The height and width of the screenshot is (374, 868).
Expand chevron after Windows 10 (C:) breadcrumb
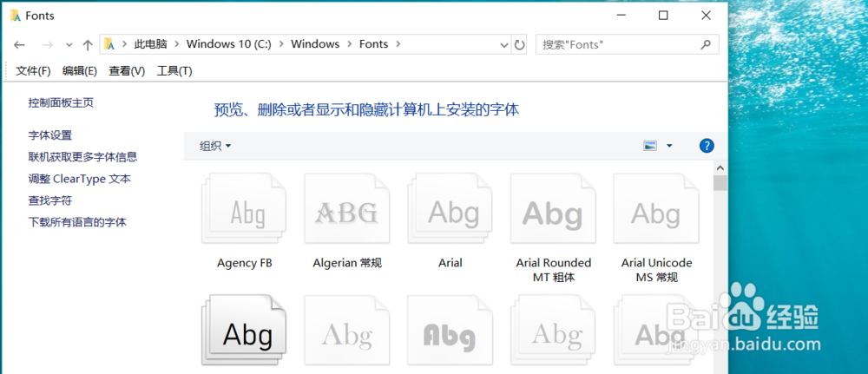click(x=281, y=44)
